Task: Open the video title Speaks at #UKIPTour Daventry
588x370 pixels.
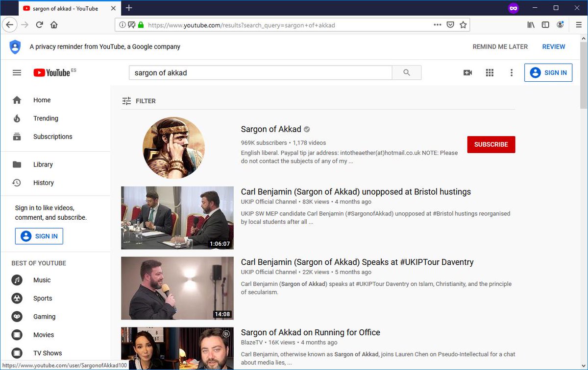Action: click(357, 262)
